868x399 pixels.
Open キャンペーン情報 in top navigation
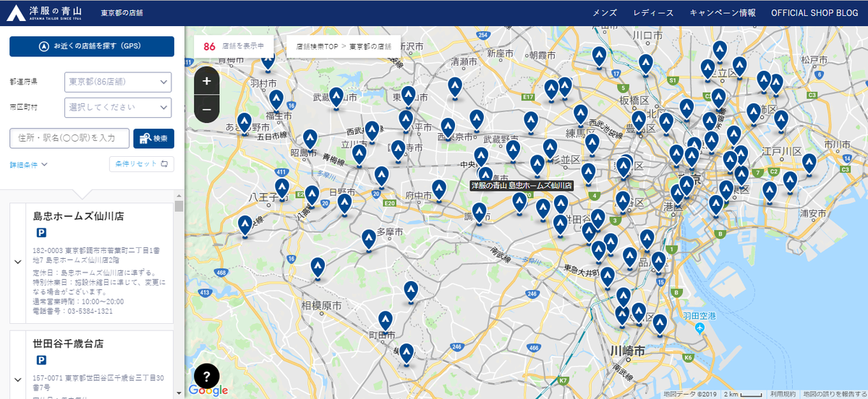723,13
